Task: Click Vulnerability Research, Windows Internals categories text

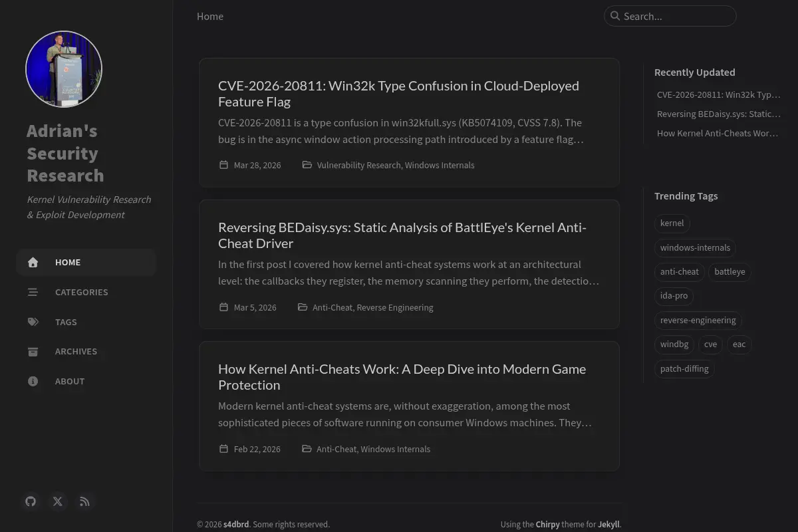Action: [x=396, y=165]
